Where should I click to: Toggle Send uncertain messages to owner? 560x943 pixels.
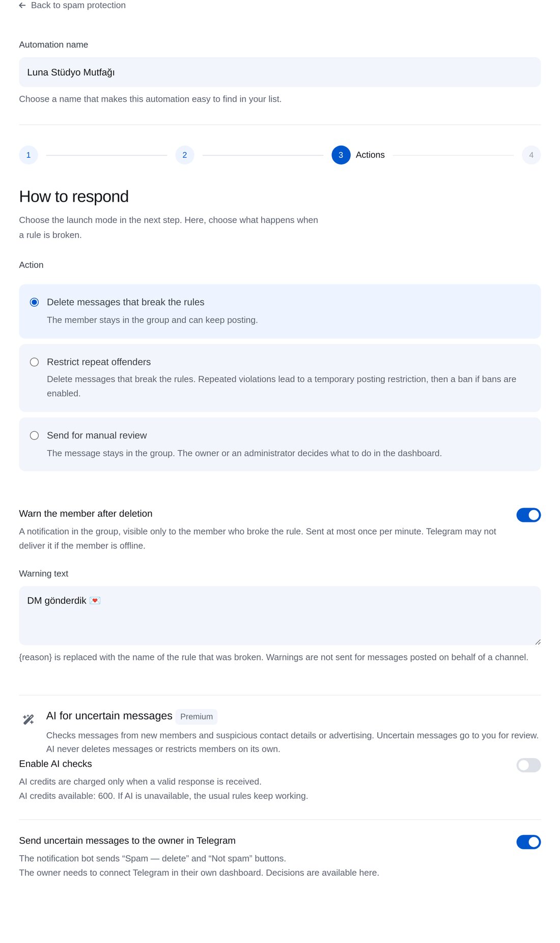[528, 842]
